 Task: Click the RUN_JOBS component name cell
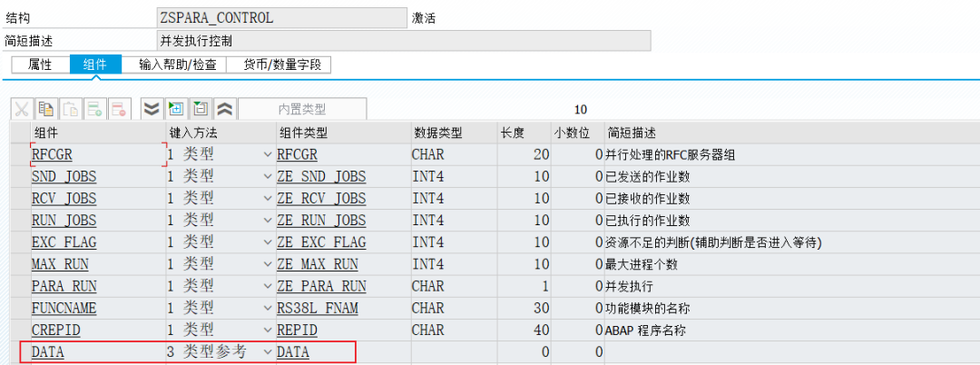click(x=98, y=220)
